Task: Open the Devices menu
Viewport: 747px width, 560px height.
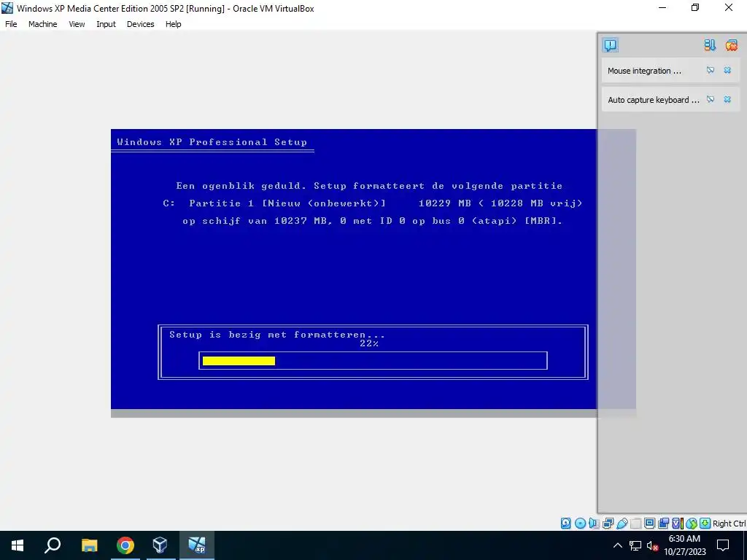Action: [140, 24]
